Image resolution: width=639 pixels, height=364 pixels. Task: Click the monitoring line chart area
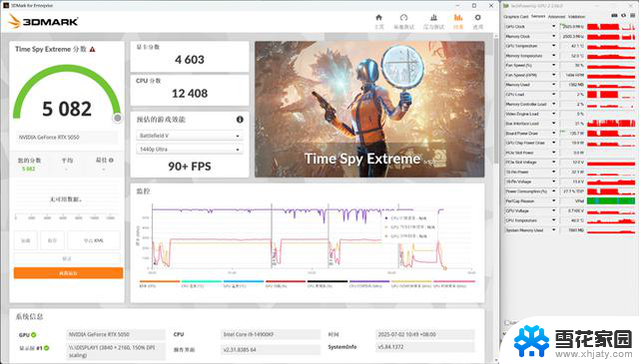[x=312, y=237]
